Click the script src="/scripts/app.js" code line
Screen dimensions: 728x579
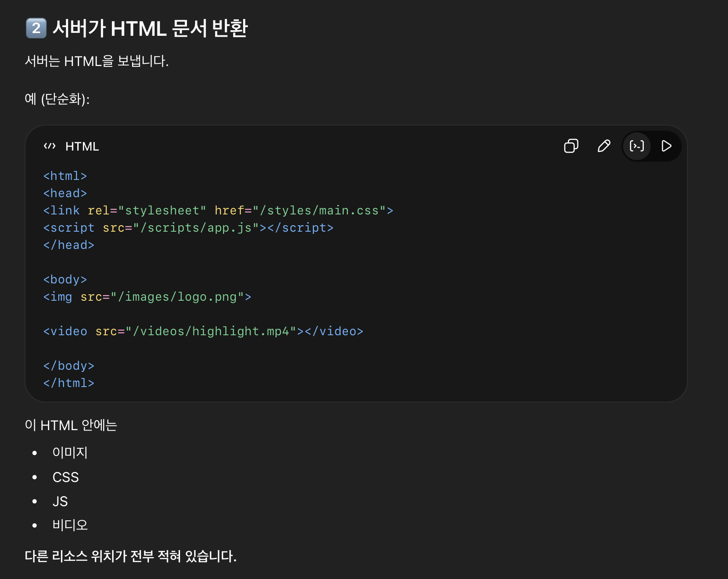click(188, 228)
